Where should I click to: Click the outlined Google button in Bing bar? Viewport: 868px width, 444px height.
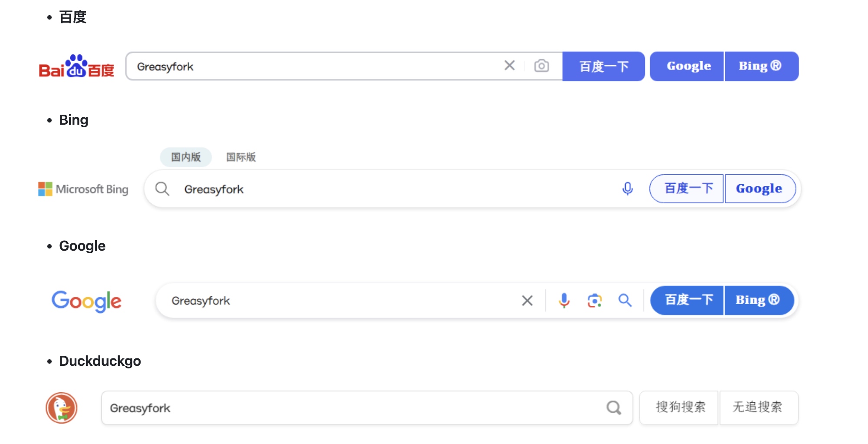point(760,189)
